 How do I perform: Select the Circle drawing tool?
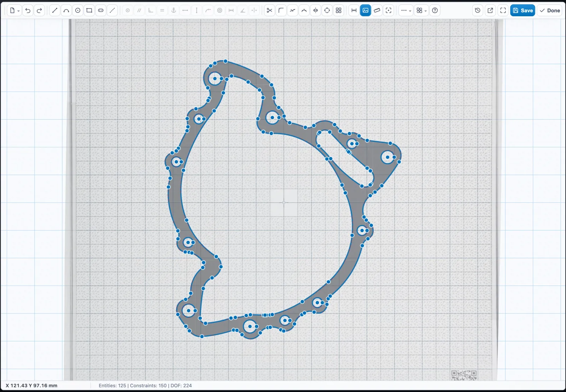point(78,11)
